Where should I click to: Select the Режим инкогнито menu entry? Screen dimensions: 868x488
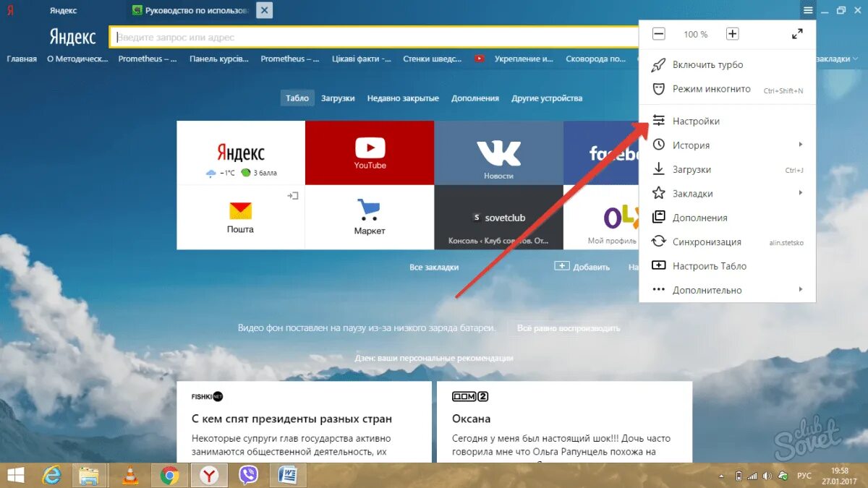(727, 89)
